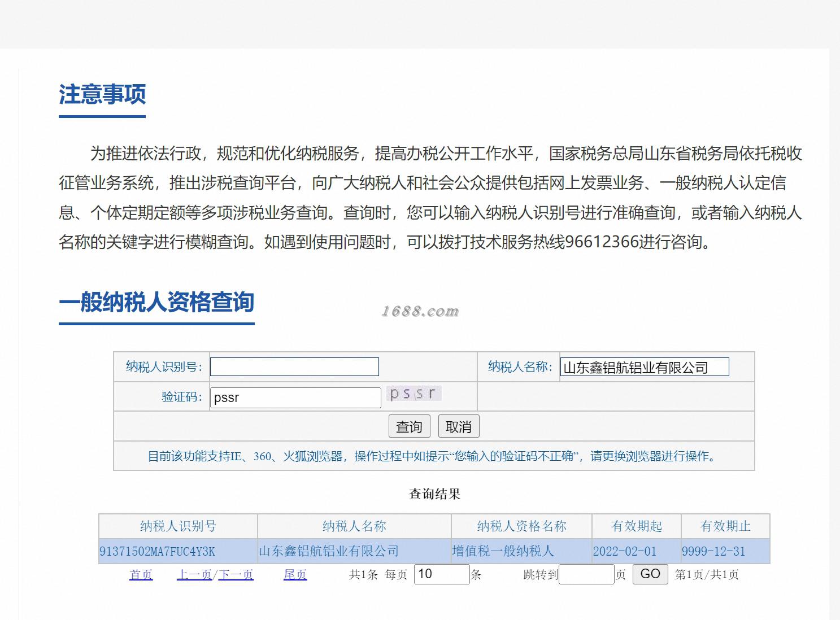Click the 查询结果 title

coord(434,494)
